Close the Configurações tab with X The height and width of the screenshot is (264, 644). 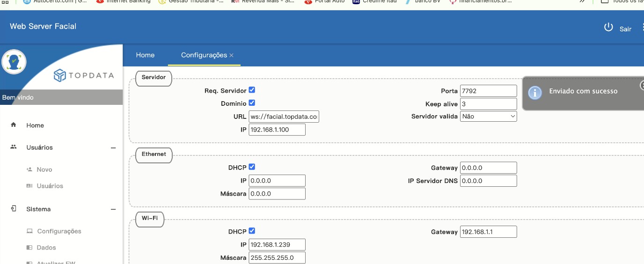coord(231,55)
